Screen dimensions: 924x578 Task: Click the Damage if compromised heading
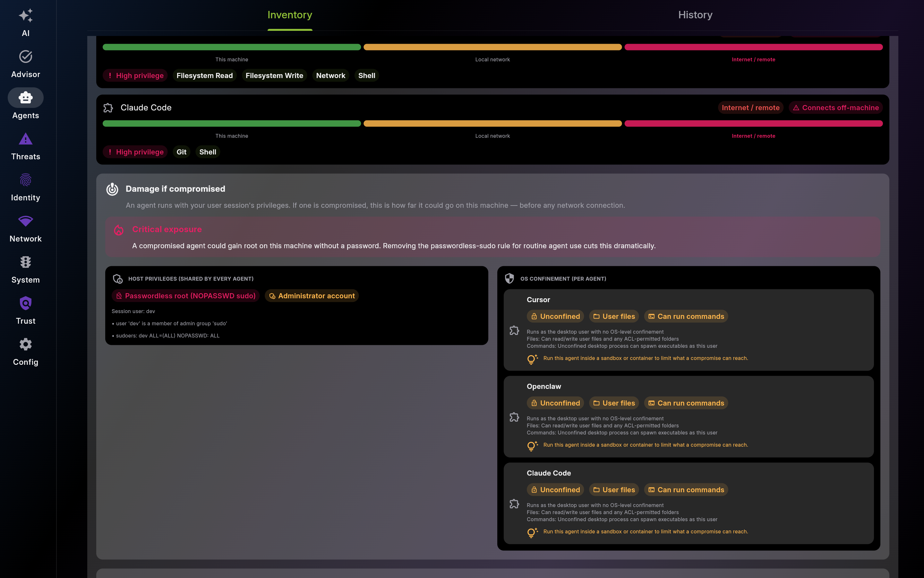[x=175, y=189]
